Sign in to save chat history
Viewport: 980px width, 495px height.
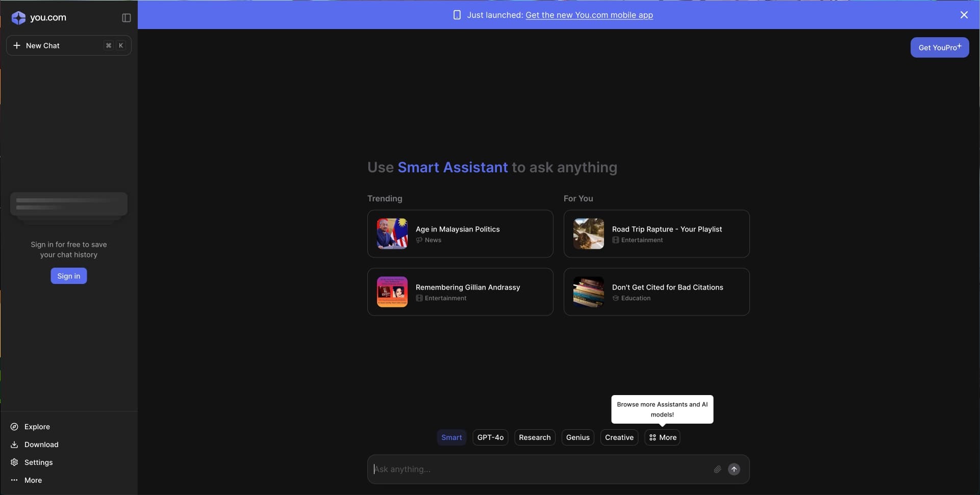tap(69, 276)
